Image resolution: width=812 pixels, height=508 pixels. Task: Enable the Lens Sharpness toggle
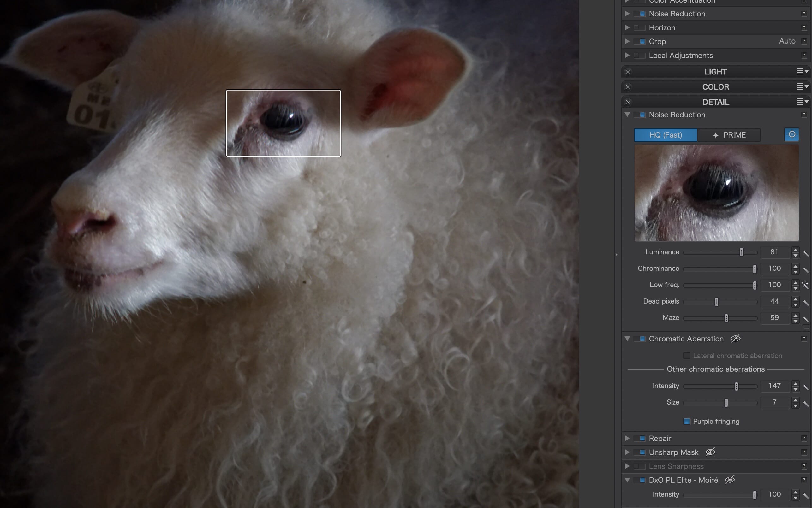640,466
